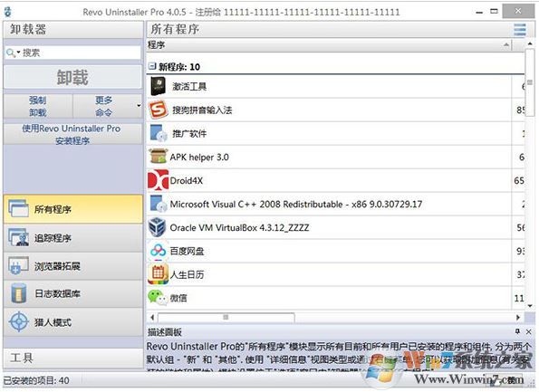Click the 百度网盘 cloud icon
Image resolution: width=539 pixels, height=392 pixels.
point(159,251)
